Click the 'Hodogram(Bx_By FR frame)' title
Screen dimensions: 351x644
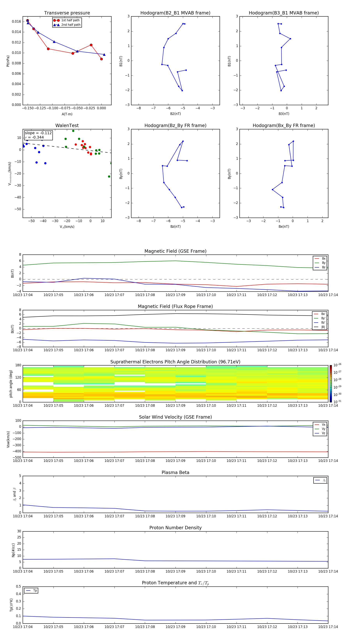[284, 125]
